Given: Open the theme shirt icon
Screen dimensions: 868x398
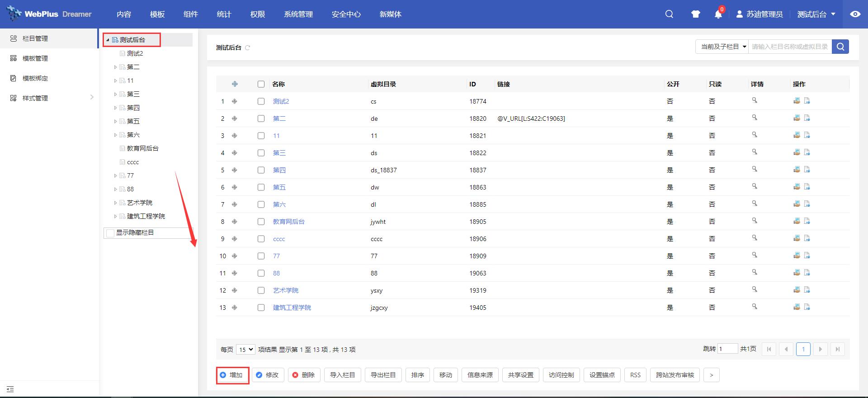Looking at the screenshot, I should [695, 14].
